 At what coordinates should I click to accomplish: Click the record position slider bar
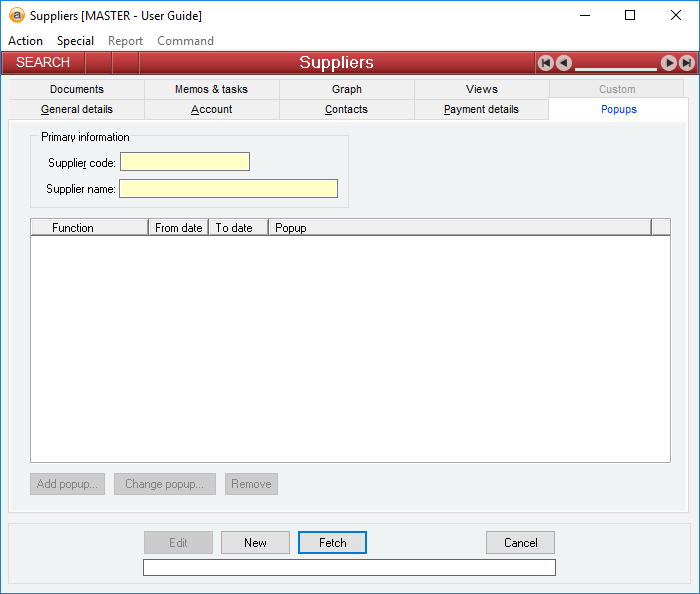[616, 67]
